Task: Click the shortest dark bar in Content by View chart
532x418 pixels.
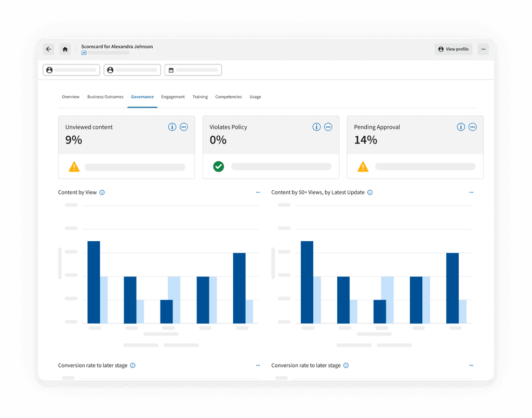Action: point(167,312)
